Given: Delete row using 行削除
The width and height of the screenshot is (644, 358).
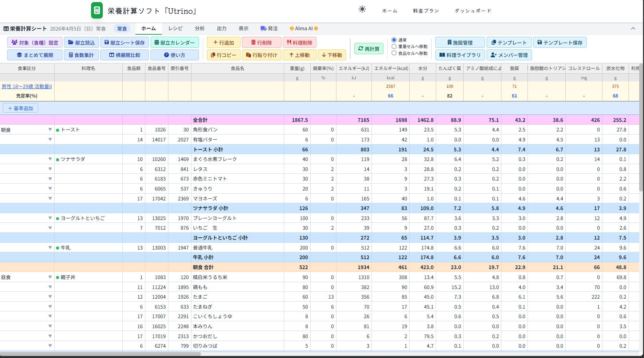Looking at the screenshot, I should pos(262,43).
